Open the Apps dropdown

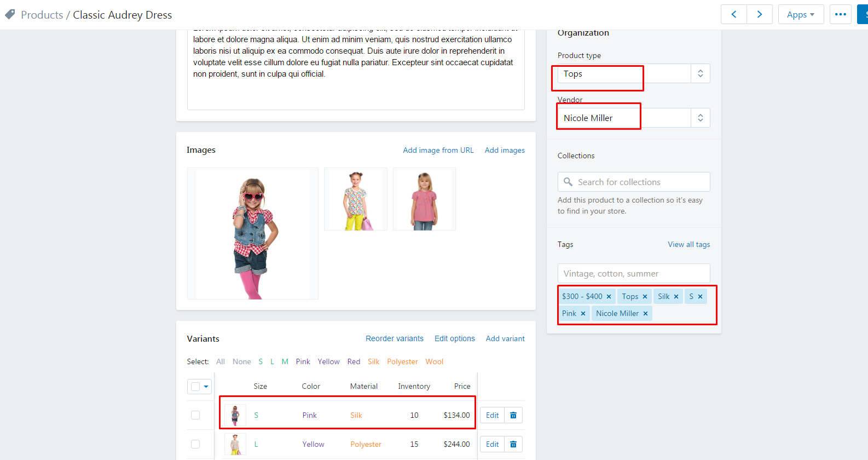801,14
